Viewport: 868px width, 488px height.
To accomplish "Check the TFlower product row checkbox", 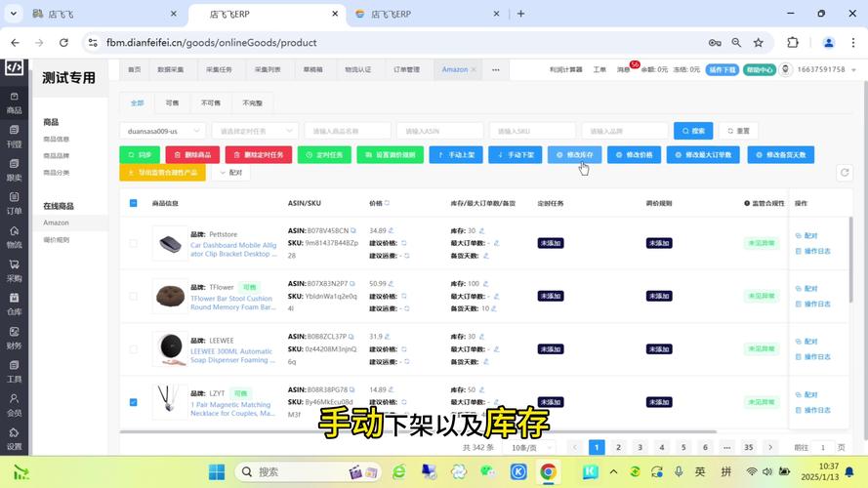I will point(134,297).
